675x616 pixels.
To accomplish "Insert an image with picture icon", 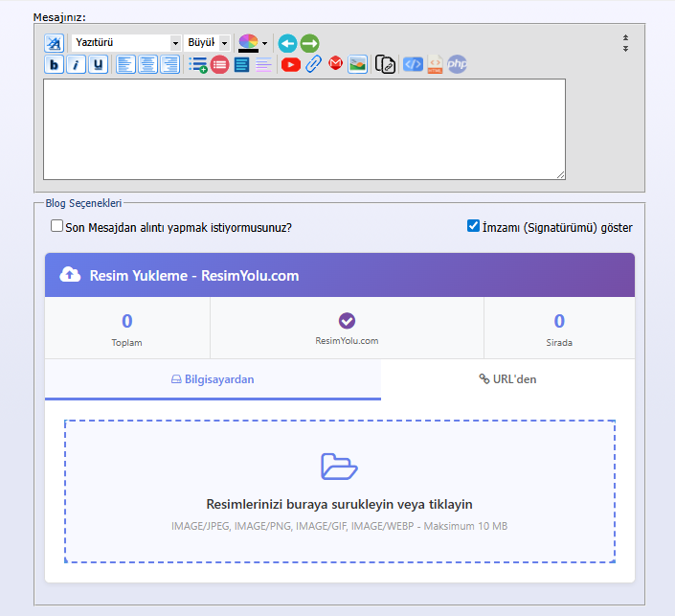I will click(358, 64).
